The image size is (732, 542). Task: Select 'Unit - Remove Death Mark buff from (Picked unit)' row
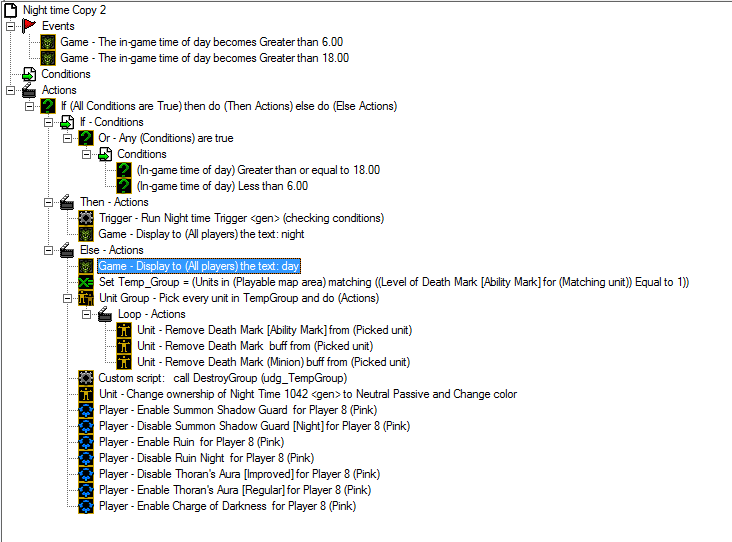[x=255, y=346]
